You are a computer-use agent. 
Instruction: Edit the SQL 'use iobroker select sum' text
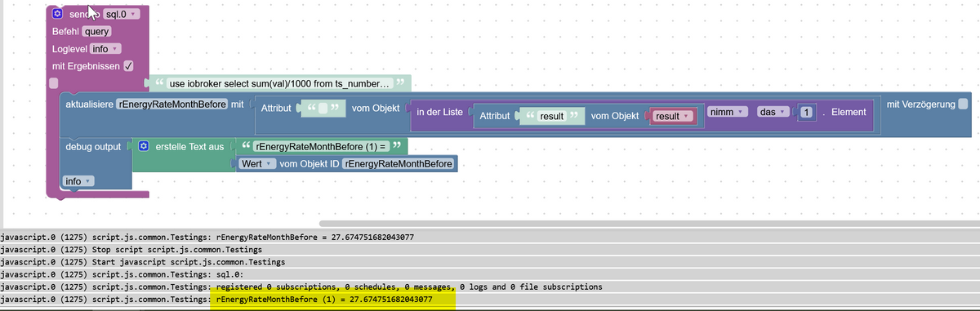[281, 83]
